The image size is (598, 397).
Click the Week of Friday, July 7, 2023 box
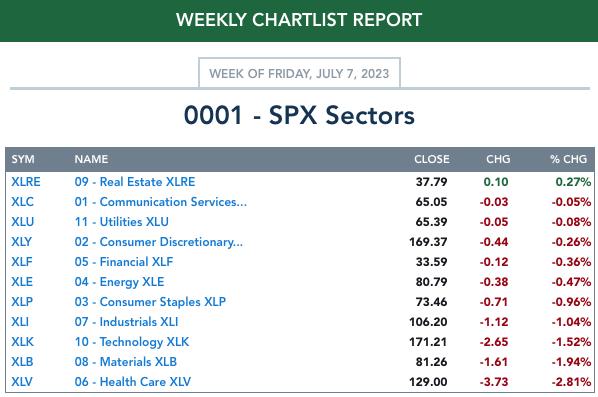pos(299,73)
